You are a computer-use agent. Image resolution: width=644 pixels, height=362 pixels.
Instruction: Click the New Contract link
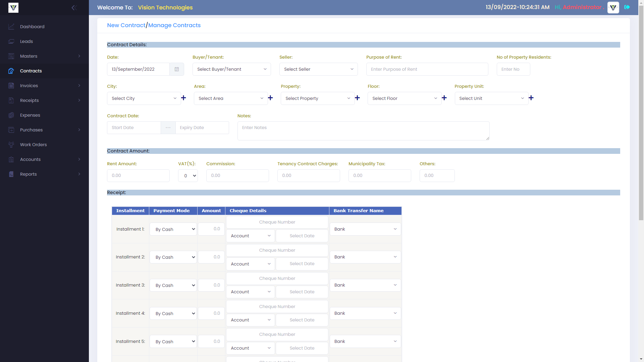coord(126,25)
